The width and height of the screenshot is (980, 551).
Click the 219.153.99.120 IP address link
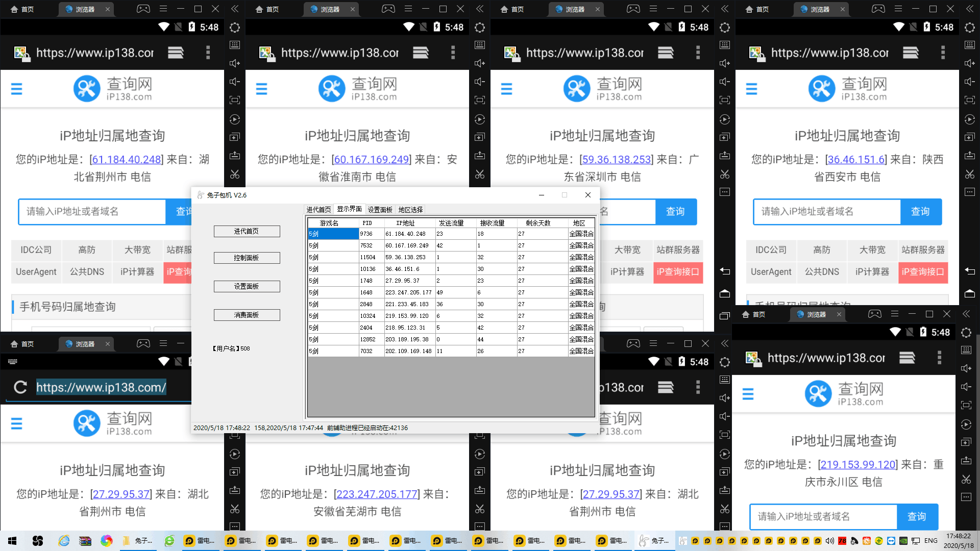[x=858, y=464]
